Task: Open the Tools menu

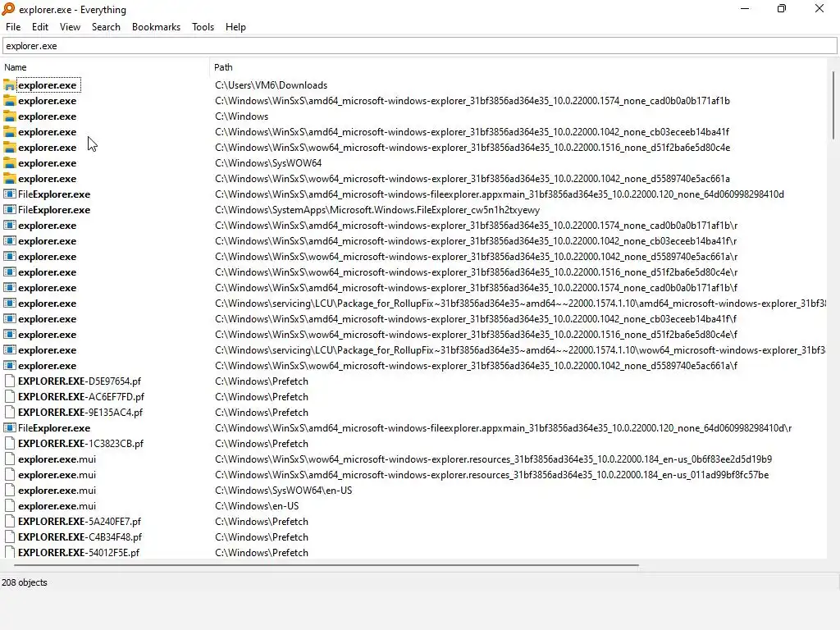Action: point(203,27)
